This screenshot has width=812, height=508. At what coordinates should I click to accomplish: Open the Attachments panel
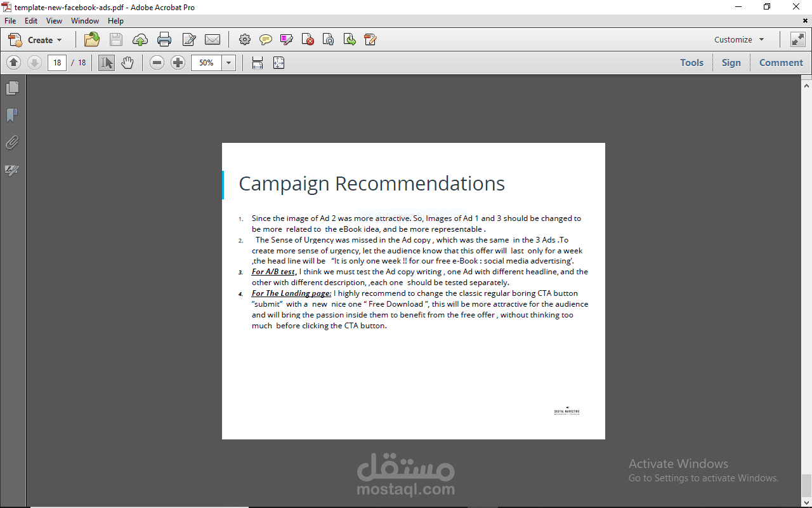[12, 142]
